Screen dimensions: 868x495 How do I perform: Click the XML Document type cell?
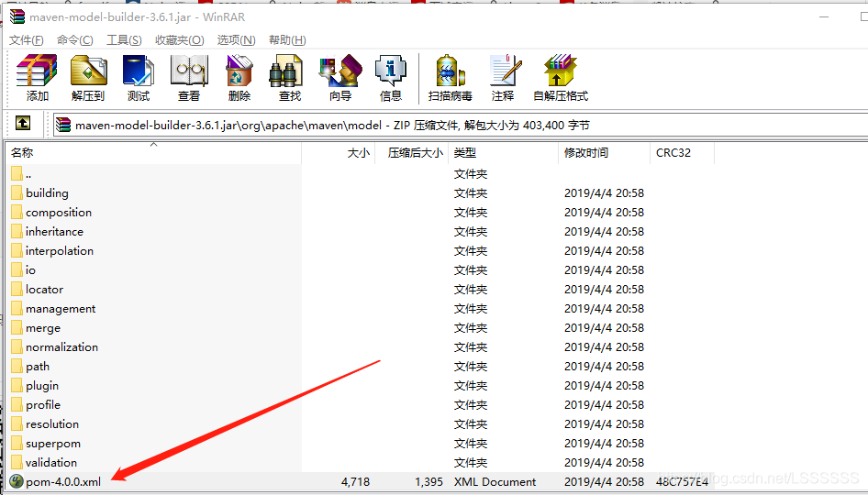(495, 482)
